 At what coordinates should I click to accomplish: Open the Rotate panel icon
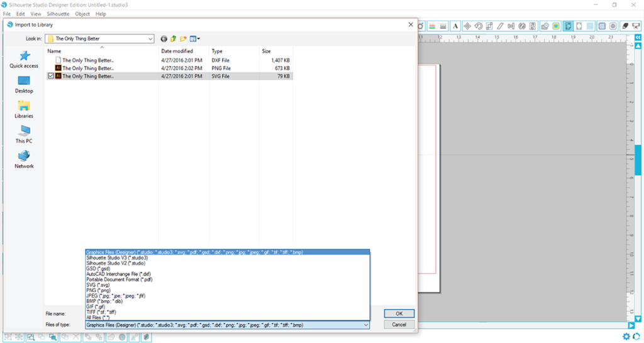(x=479, y=26)
